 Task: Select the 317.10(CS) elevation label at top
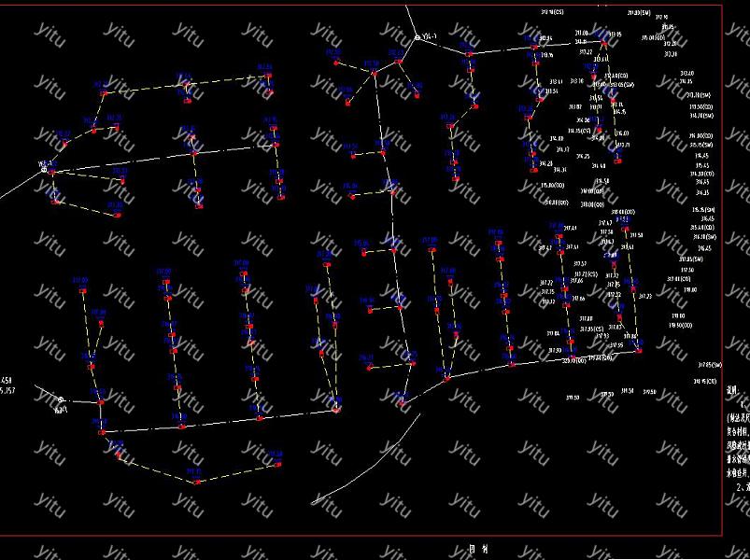click(553, 12)
